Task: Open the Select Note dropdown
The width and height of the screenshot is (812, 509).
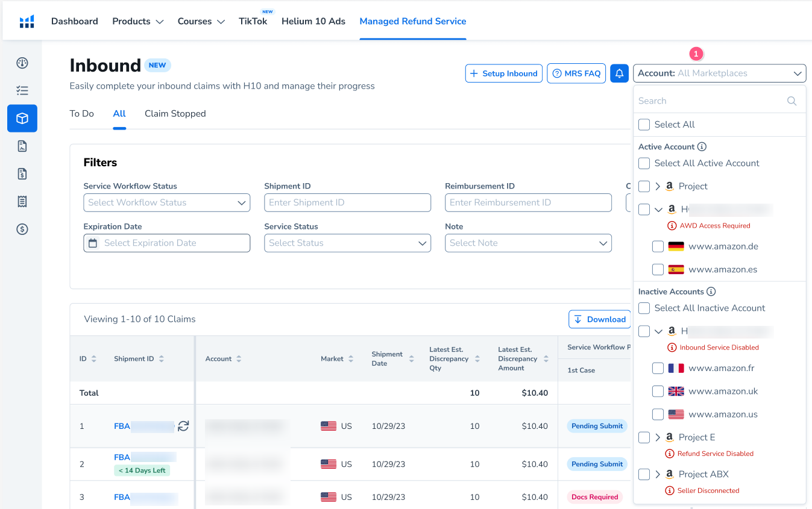Action: pos(529,243)
